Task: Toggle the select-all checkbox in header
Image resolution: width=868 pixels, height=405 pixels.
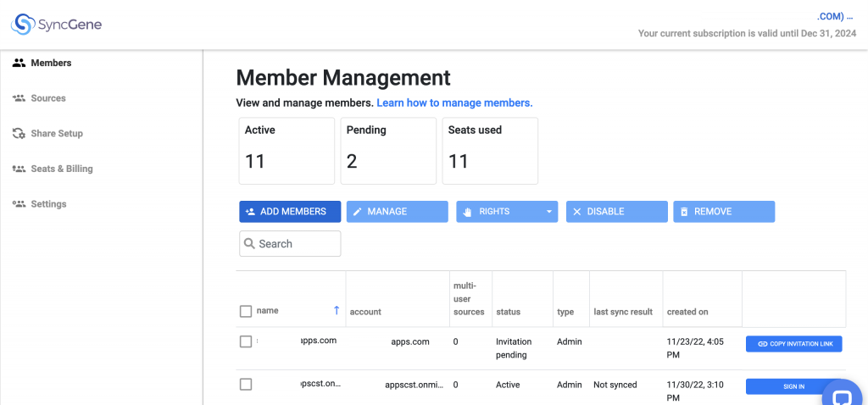Action: coord(246,312)
